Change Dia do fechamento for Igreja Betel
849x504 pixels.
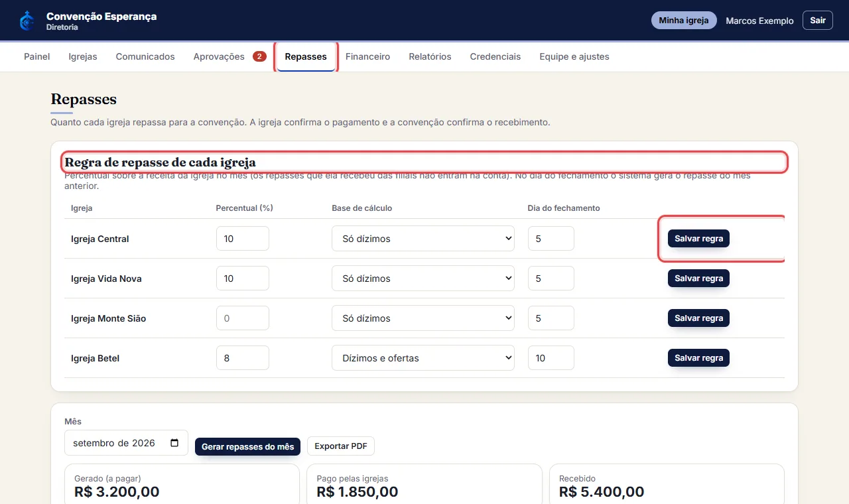point(551,358)
